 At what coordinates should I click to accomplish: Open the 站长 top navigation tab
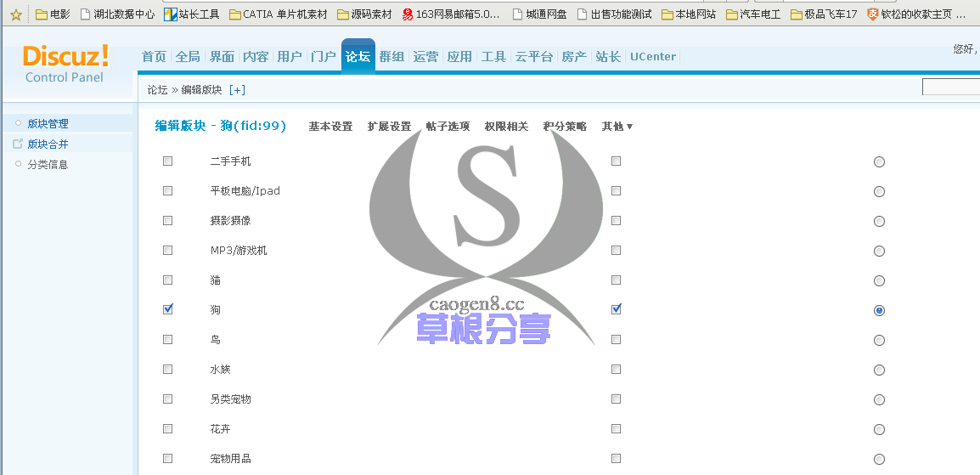(x=608, y=57)
